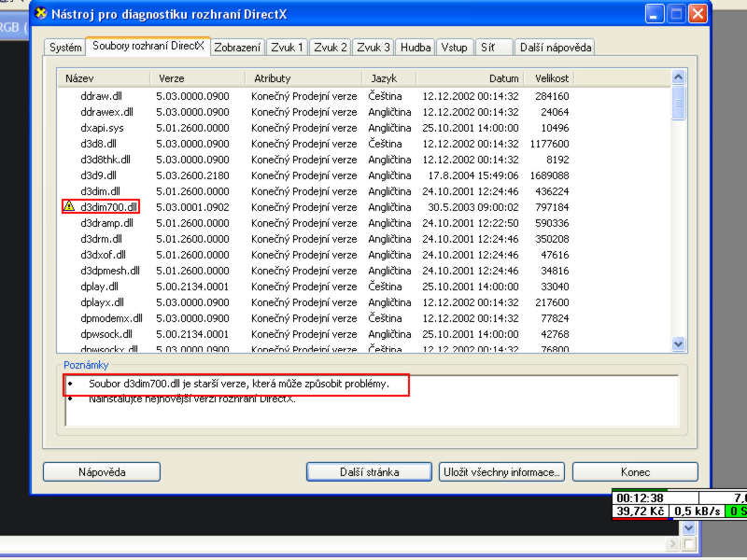This screenshot has height=560, width=747.
Task: Click the file list scrollbar thumb
Action: tap(679, 103)
